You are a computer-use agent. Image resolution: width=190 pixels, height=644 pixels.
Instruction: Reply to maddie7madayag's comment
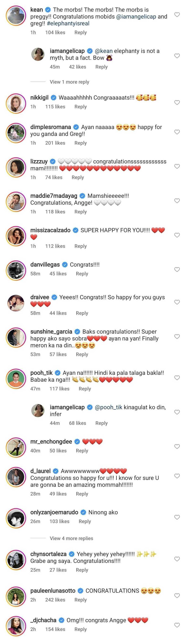click(80, 212)
